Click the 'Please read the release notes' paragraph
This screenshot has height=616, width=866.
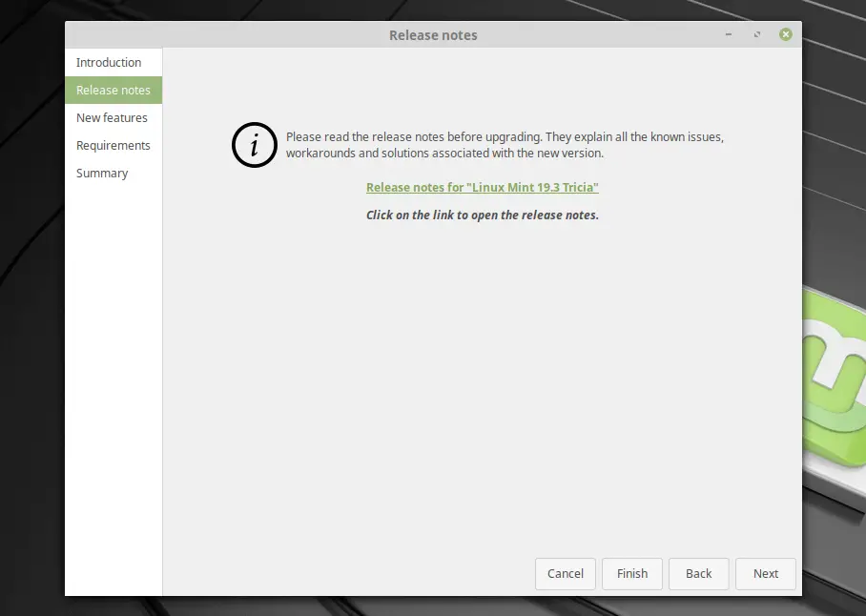pos(505,145)
